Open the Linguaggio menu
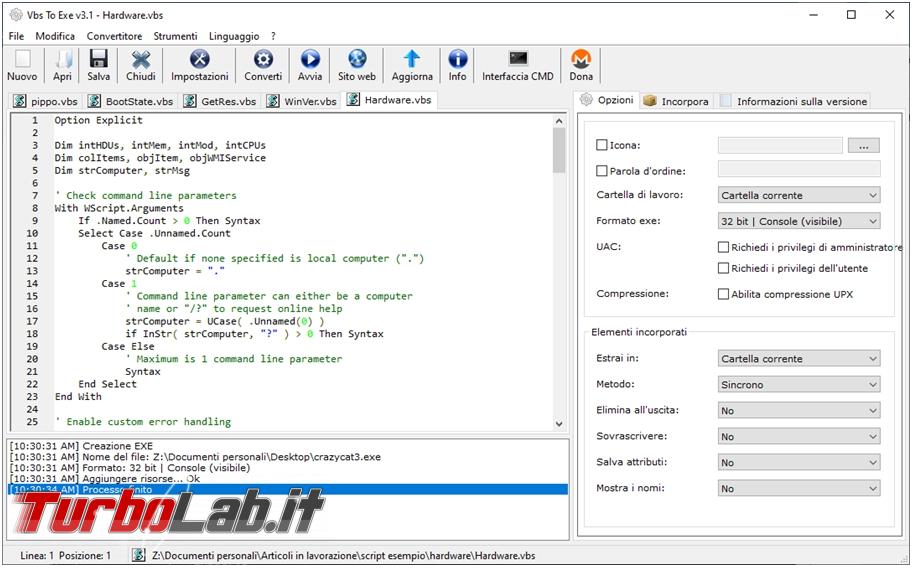Viewport: 912px width, 568px height. [x=234, y=36]
